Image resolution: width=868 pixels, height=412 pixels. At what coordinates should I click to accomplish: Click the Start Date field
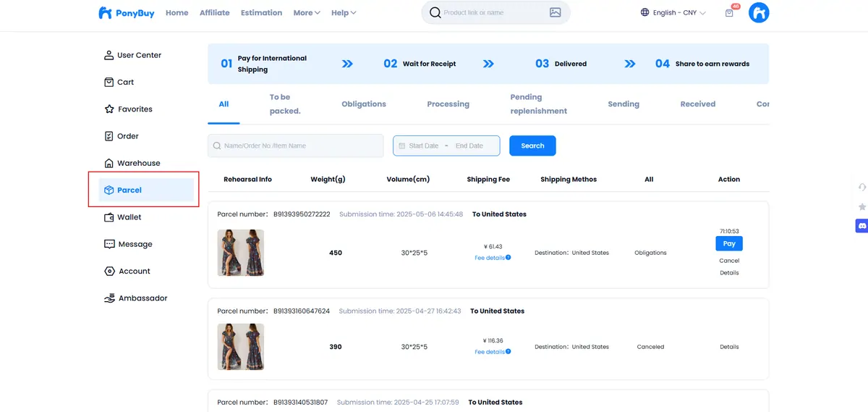pos(424,146)
